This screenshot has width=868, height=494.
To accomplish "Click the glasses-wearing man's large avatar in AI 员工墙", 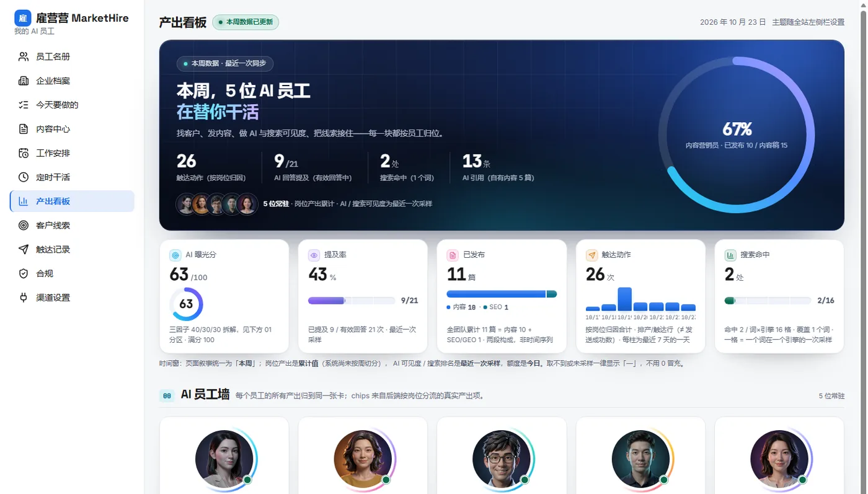I will tap(502, 459).
